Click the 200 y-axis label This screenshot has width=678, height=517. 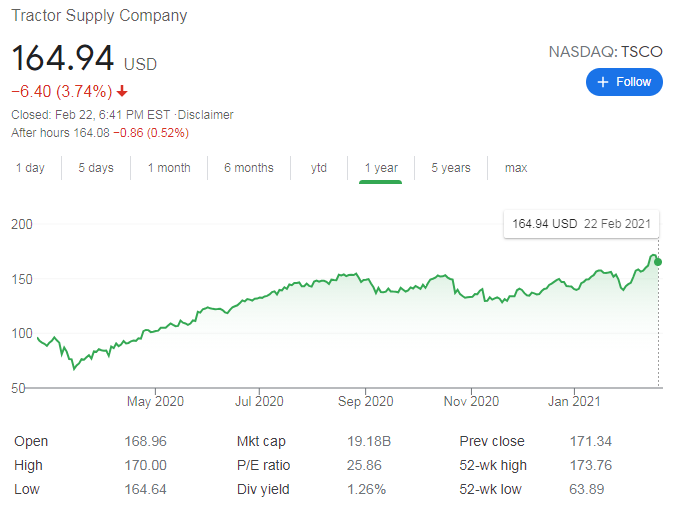tap(22, 224)
